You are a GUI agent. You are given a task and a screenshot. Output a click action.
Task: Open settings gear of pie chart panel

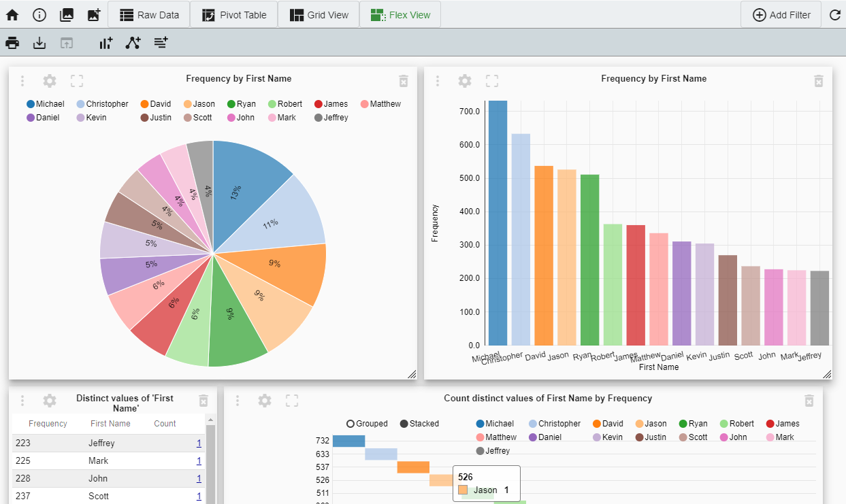pyautogui.click(x=50, y=81)
